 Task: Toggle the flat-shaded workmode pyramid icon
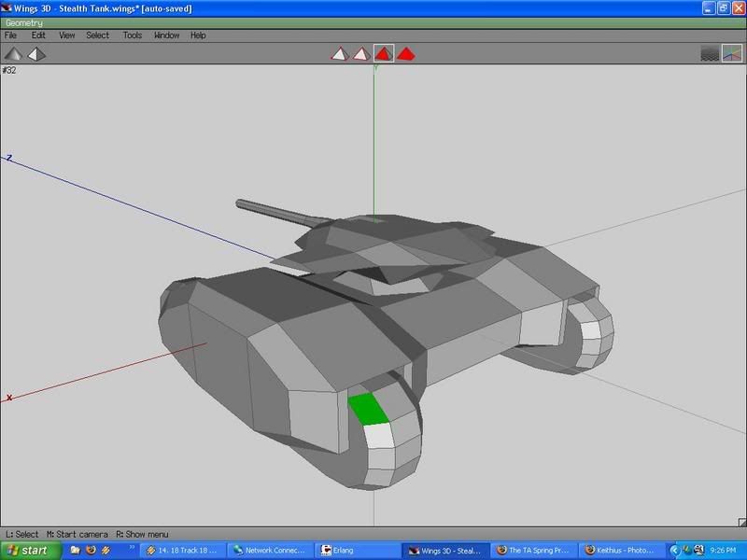tap(36, 54)
